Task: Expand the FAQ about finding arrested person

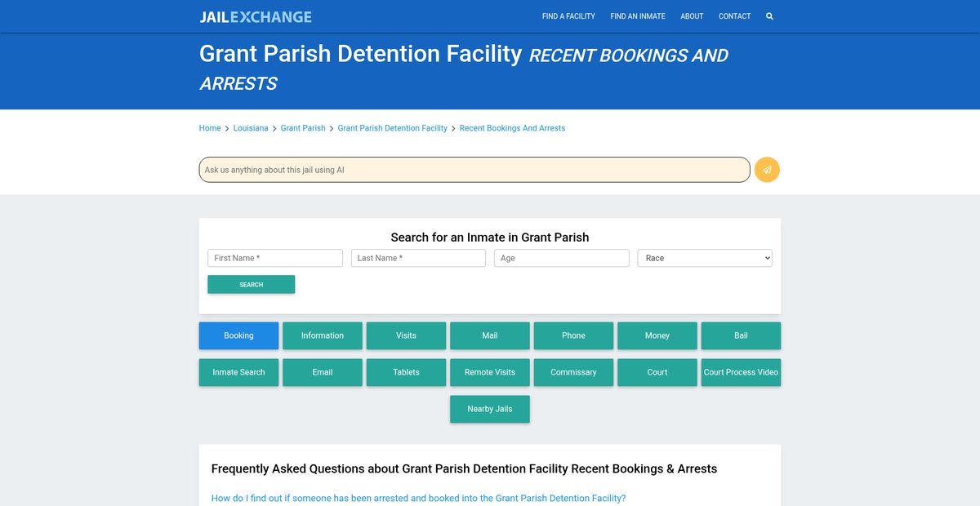Action: 418,498
